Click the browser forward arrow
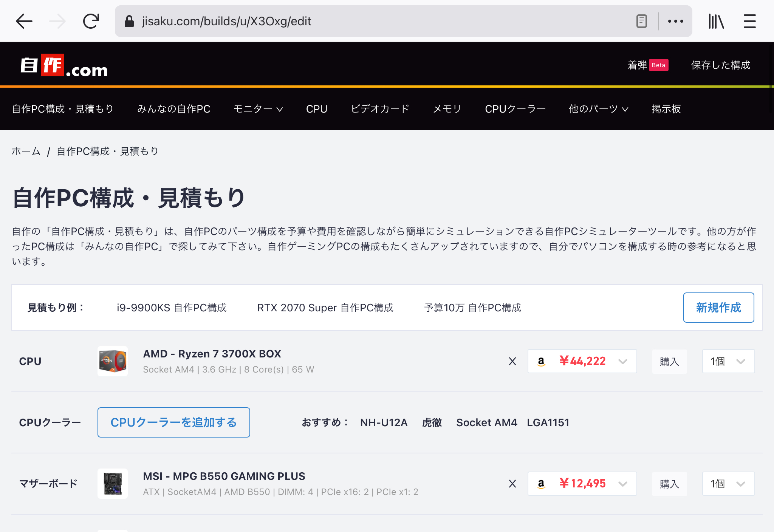The height and width of the screenshot is (532, 774). coord(57,21)
